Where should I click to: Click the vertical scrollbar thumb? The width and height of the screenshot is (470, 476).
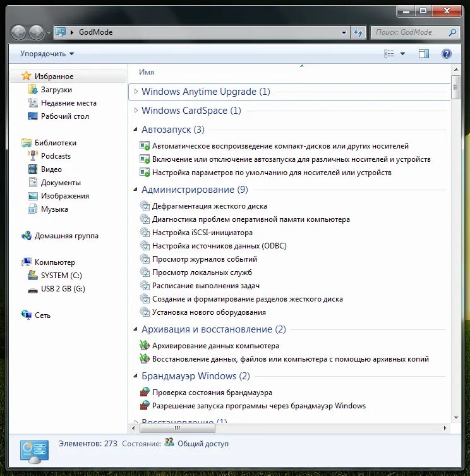[455, 87]
